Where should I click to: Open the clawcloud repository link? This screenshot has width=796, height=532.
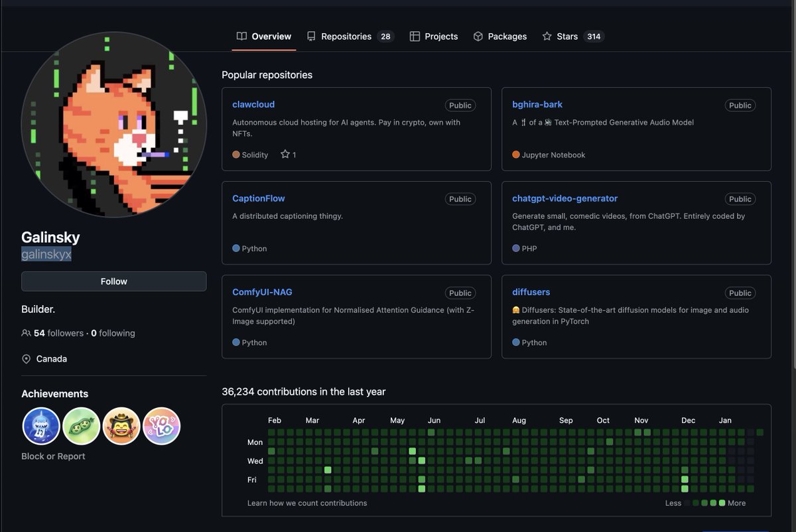point(253,104)
